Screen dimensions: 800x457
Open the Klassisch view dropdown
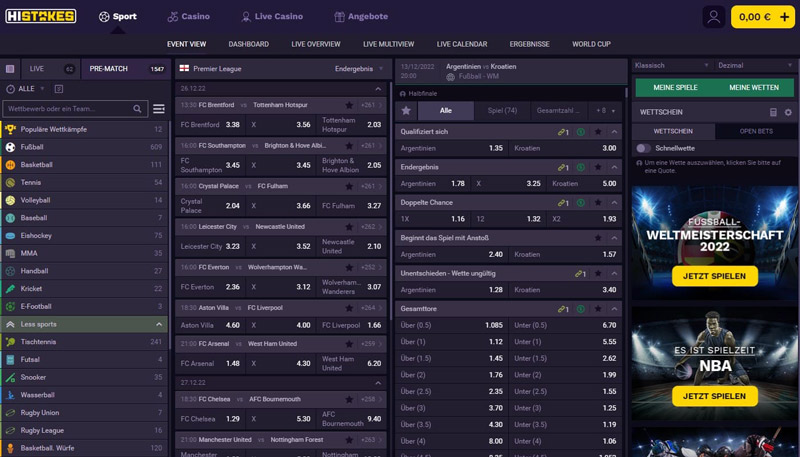coord(672,65)
